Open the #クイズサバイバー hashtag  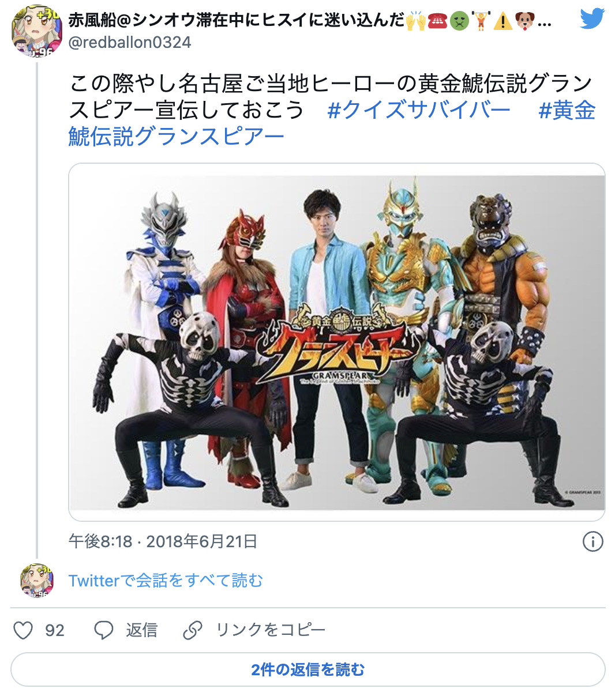point(419,110)
